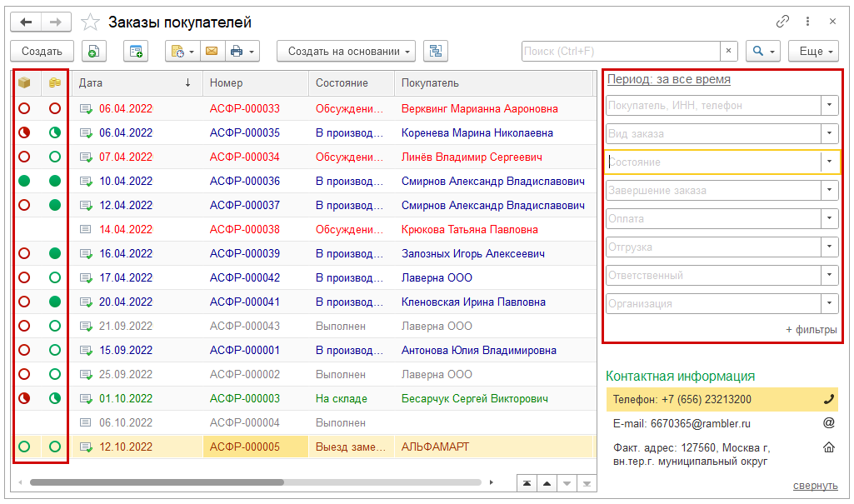Expand the Ответственный dropdown
Viewport: 854px width, 504px height.
pyautogui.click(x=829, y=275)
